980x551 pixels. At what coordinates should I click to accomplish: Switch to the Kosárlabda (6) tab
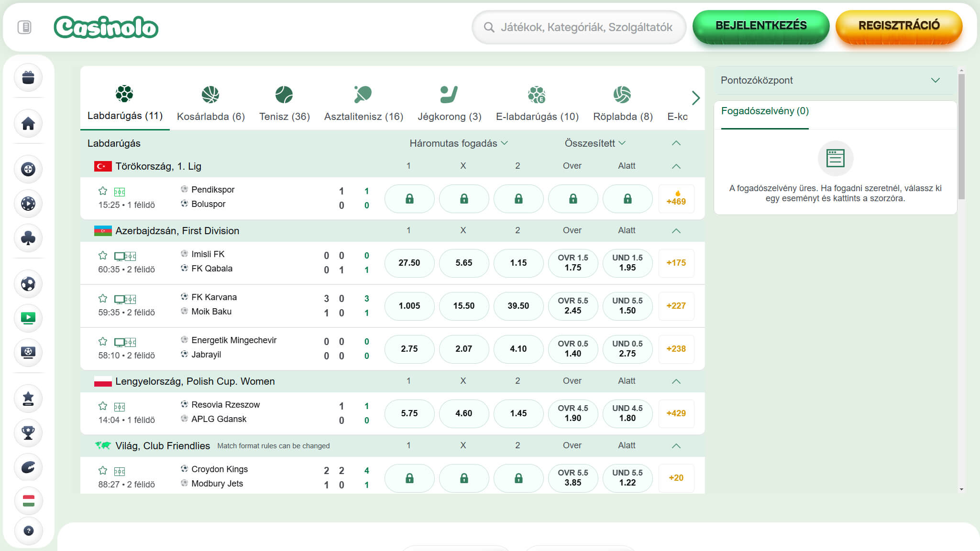[x=211, y=103]
